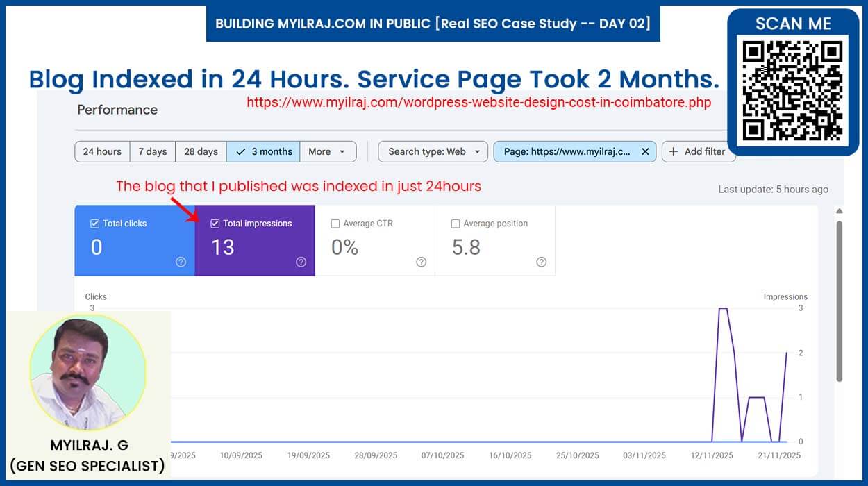Click the plus icon on Add filter
This screenshot has width=868, height=486.
point(674,151)
